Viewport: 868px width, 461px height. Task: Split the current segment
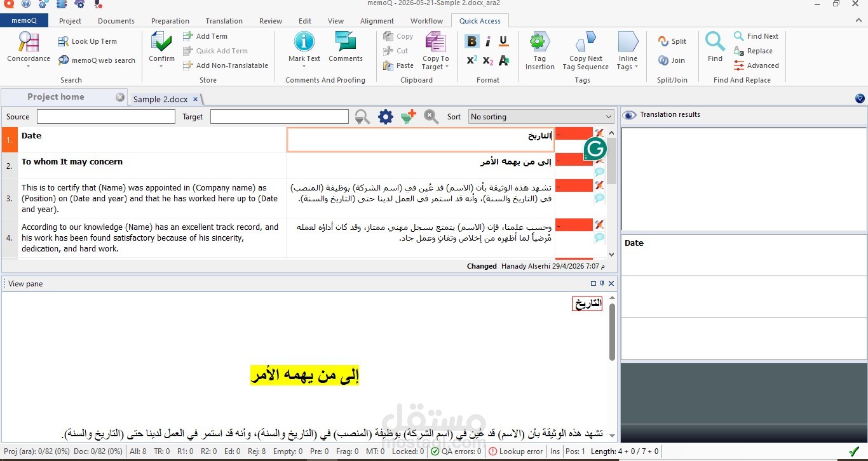[x=672, y=41]
